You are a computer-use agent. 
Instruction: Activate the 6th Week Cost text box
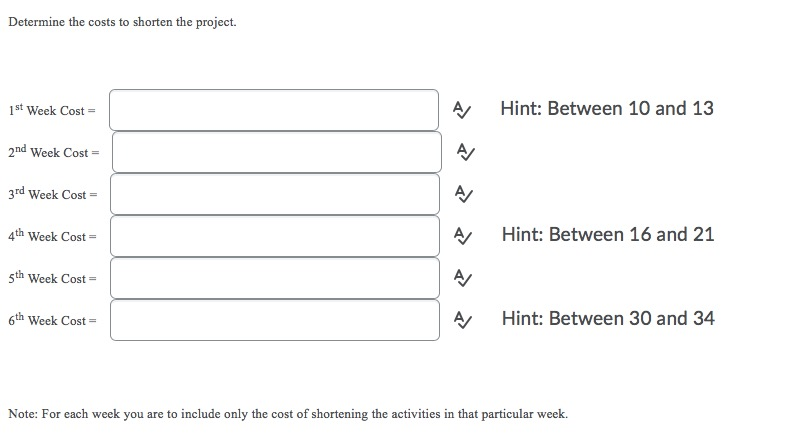274,320
